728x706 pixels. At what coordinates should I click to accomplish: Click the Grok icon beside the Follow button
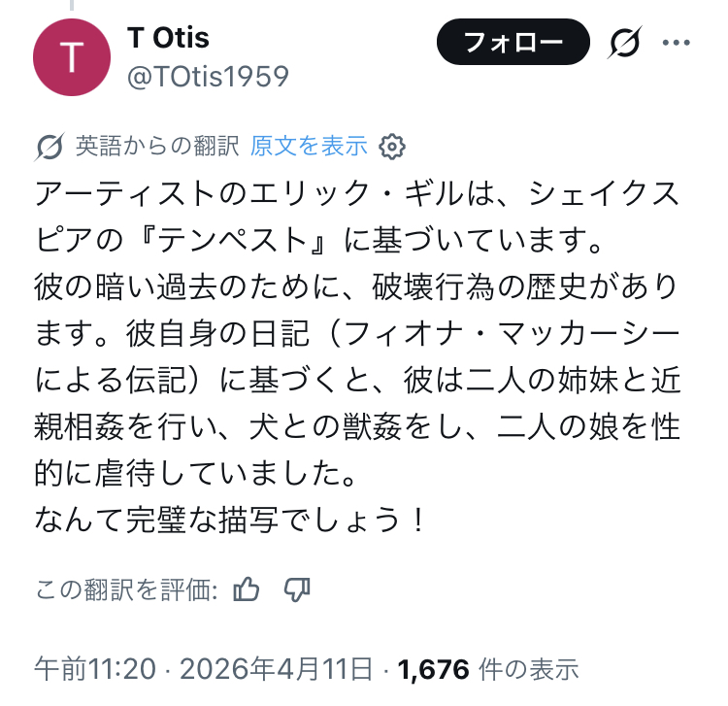pos(624,42)
